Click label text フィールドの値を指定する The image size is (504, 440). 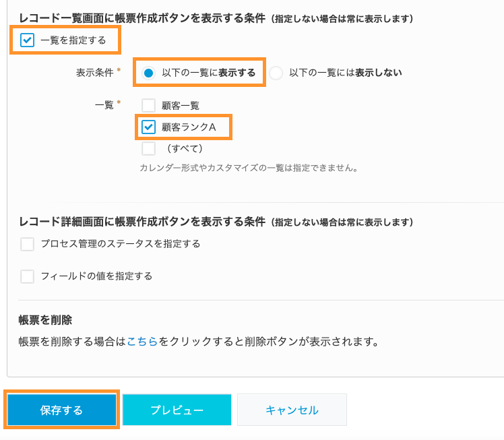pos(96,276)
